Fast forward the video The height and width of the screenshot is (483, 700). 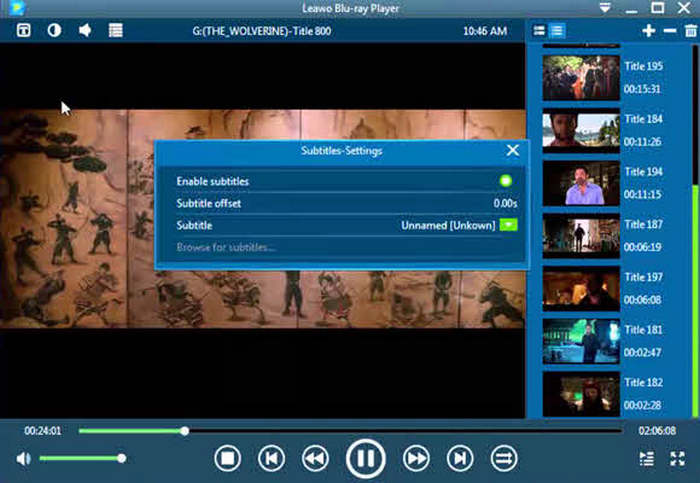(416, 458)
